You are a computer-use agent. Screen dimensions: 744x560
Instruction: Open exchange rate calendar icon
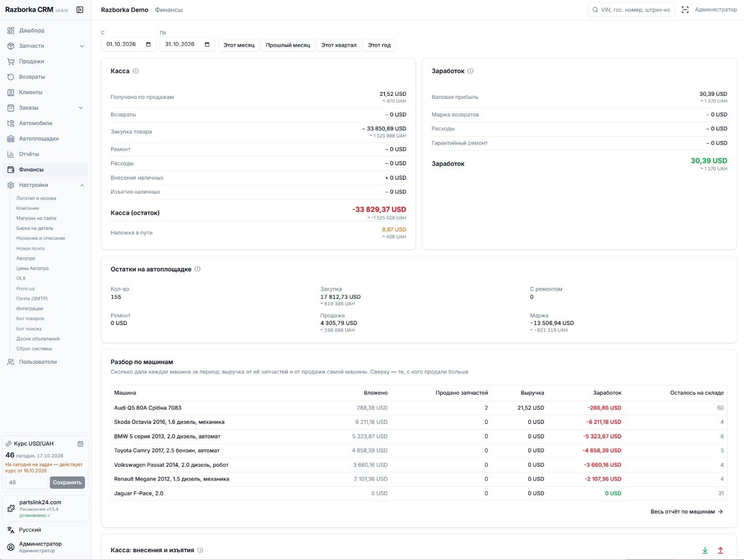[x=80, y=444]
